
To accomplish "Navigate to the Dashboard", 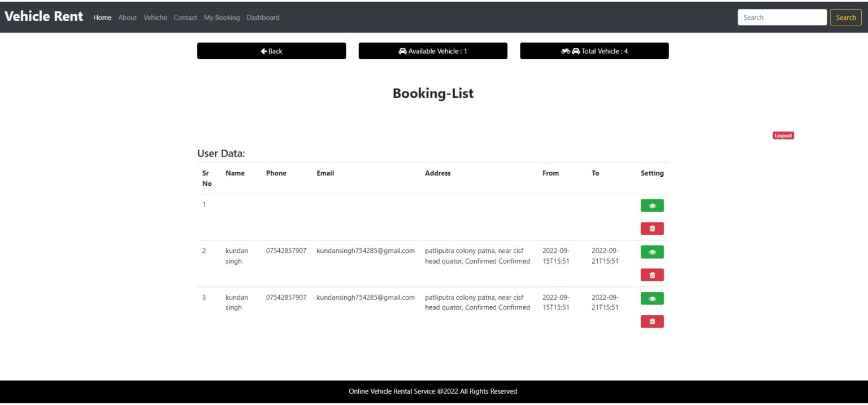I will [263, 18].
